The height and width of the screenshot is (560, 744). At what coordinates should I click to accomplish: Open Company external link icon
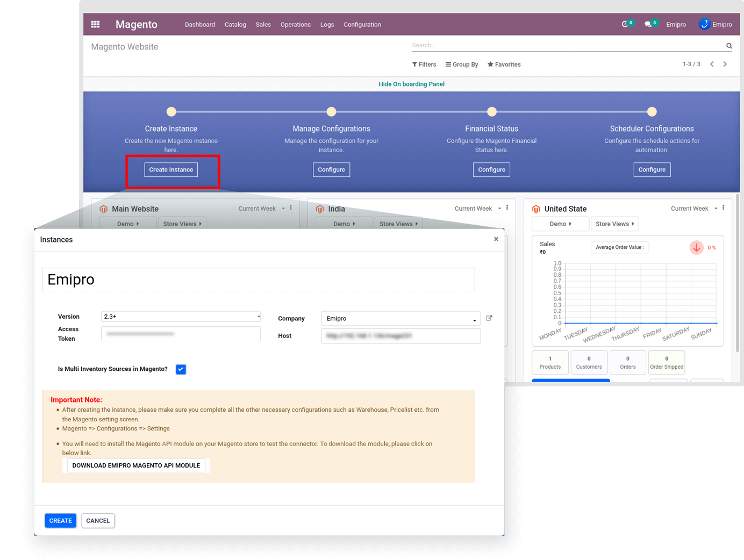[489, 318]
